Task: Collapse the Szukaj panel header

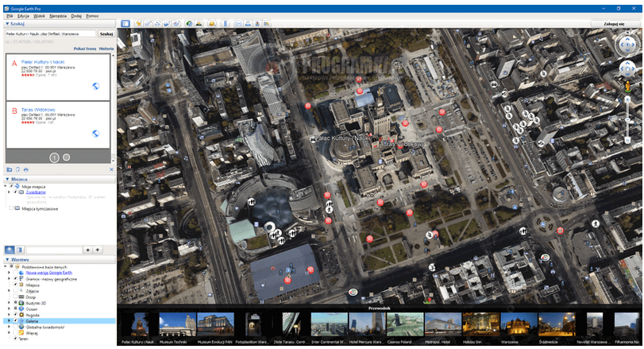Action: (60, 24)
